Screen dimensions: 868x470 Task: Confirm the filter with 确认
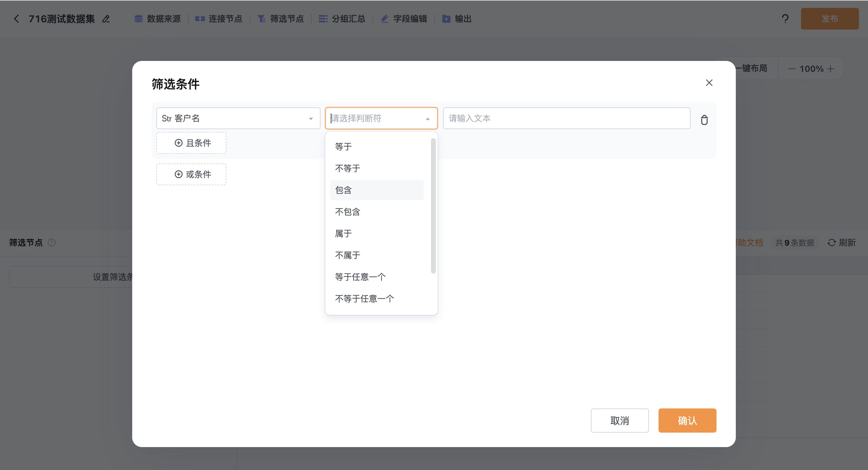[x=688, y=421]
